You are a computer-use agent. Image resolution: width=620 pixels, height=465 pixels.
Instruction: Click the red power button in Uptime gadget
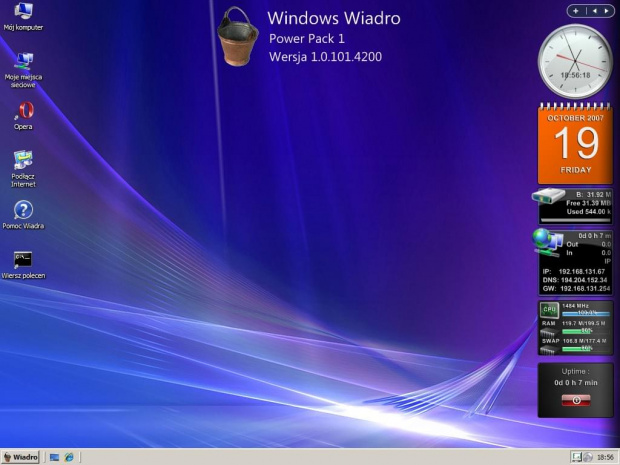point(576,400)
